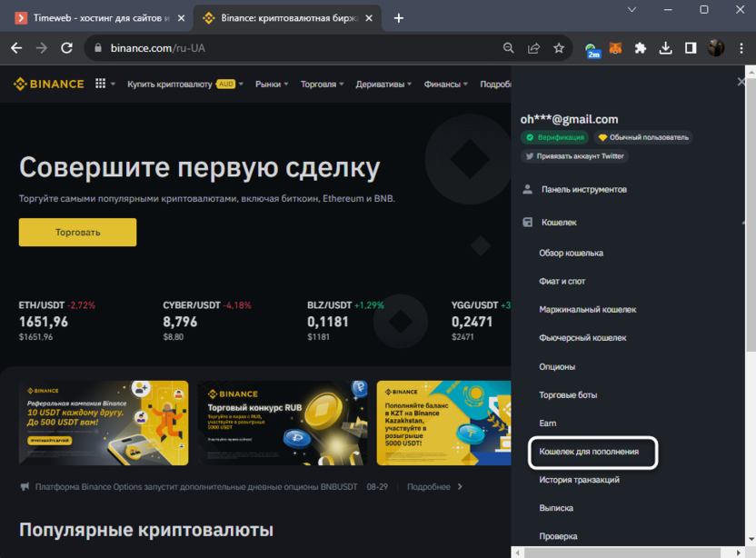Bookmark this page with the star
This screenshot has height=558, width=756.
pyautogui.click(x=559, y=48)
